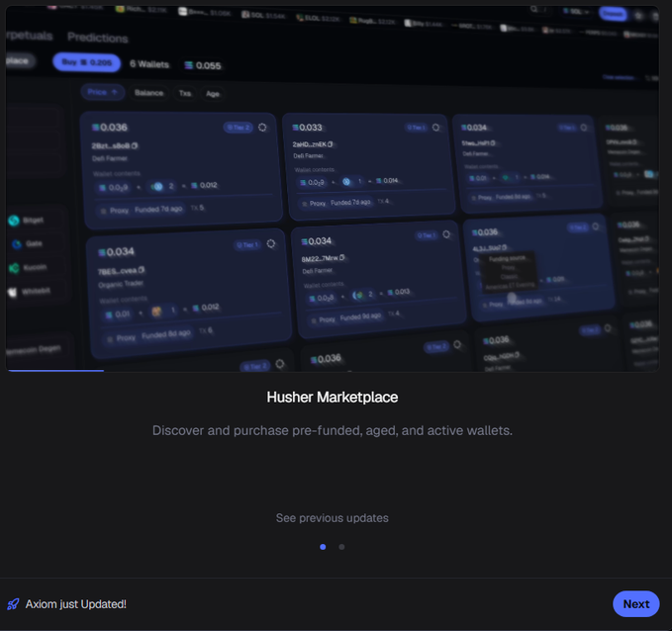This screenshot has height=631, width=672.
Task: Click the Next button
Action: 636,604
